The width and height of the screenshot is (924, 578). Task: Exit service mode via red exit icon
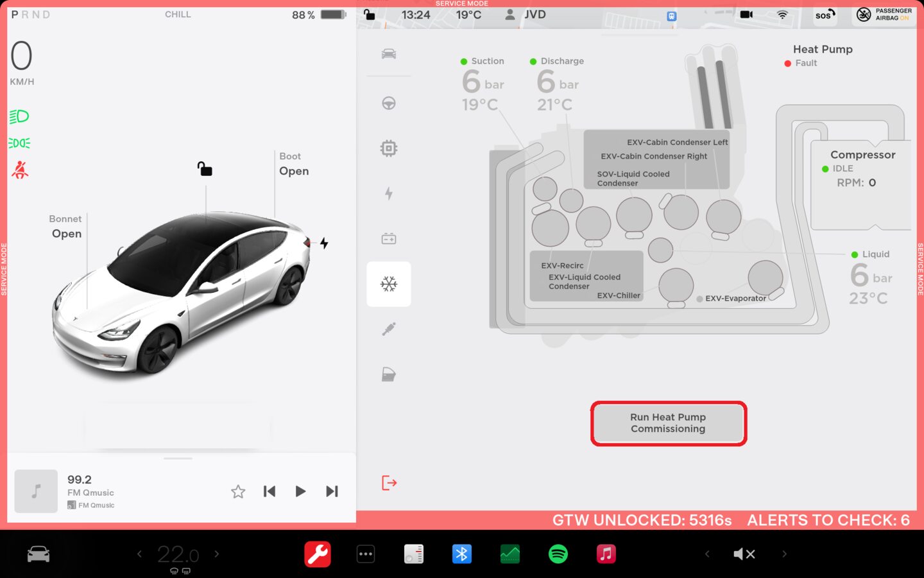coord(389,483)
